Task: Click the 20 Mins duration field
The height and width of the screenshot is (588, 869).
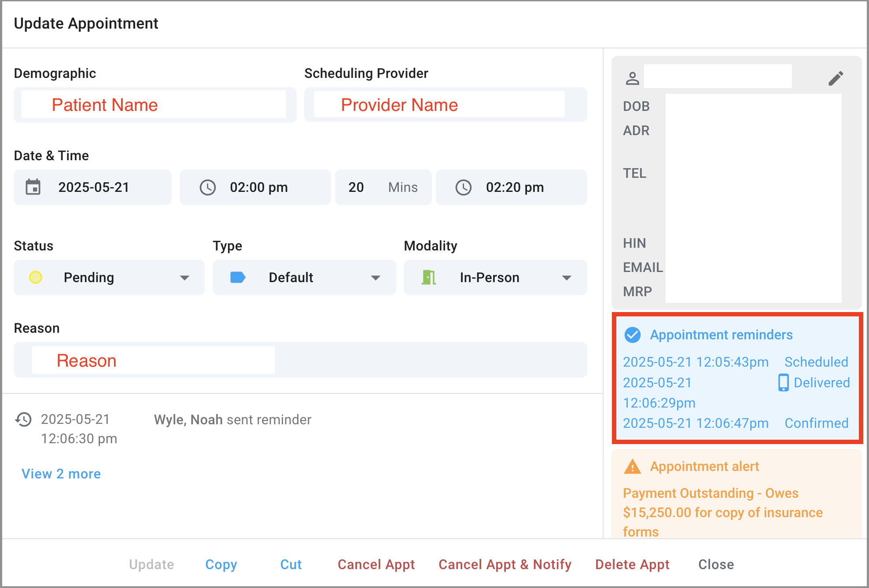Action: (383, 187)
